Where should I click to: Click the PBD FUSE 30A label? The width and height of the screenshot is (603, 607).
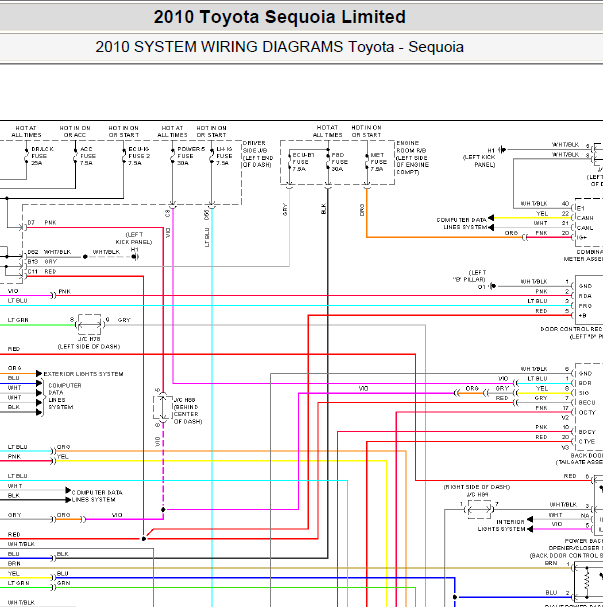pyautogui.click(x=339, y=162)
